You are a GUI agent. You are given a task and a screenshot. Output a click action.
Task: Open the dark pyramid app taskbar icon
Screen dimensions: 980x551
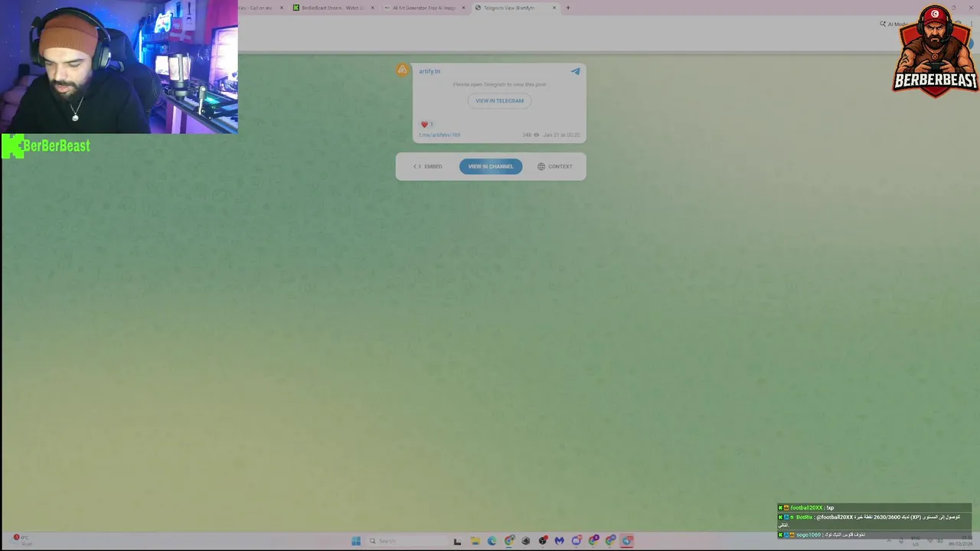[x=526, y=541]
